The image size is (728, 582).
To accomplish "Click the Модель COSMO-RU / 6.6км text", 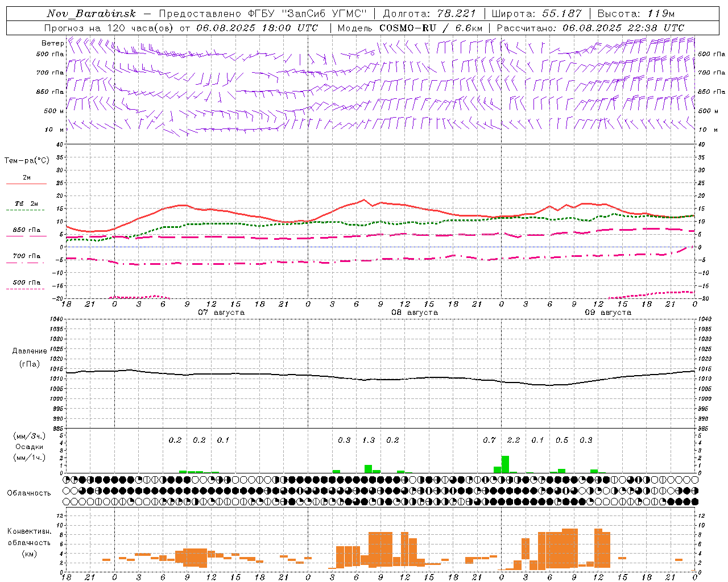I will [x=410, y=28].
